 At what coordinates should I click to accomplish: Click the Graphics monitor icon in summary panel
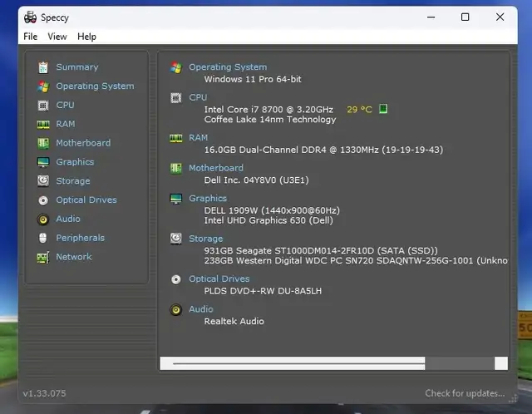point(175,199)
